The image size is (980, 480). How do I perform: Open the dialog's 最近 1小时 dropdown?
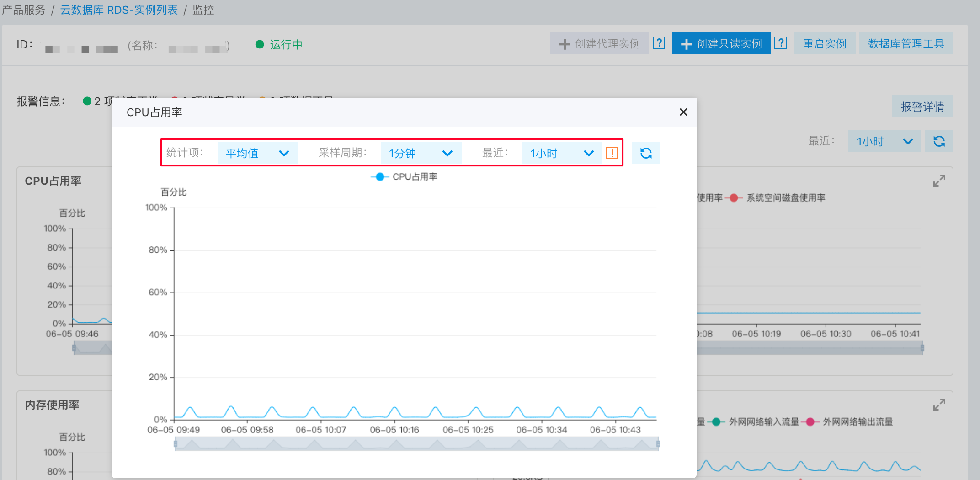pyautogui.click(x=561, y=153)
